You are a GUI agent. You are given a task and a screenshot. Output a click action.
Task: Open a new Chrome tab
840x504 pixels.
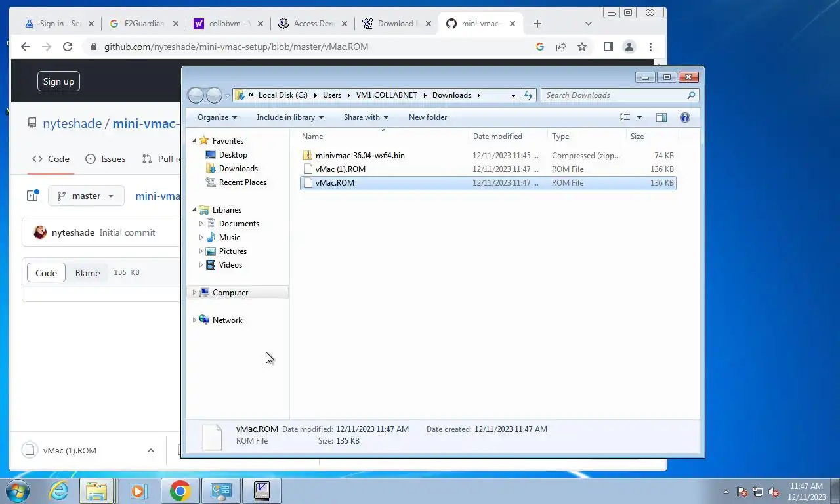[537, 24]
